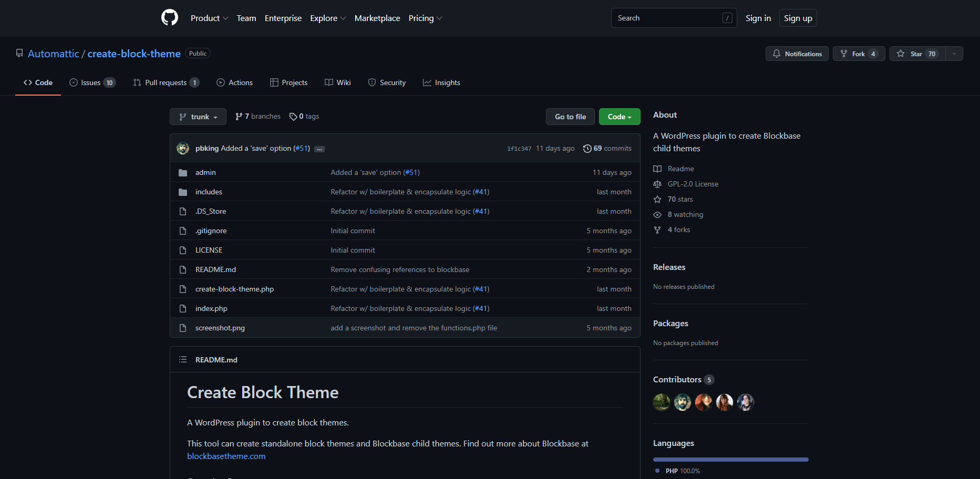Open the Automattic organization link
This screenshot has width=980, height=479.
pyautogui.click(x=53, y=54)
